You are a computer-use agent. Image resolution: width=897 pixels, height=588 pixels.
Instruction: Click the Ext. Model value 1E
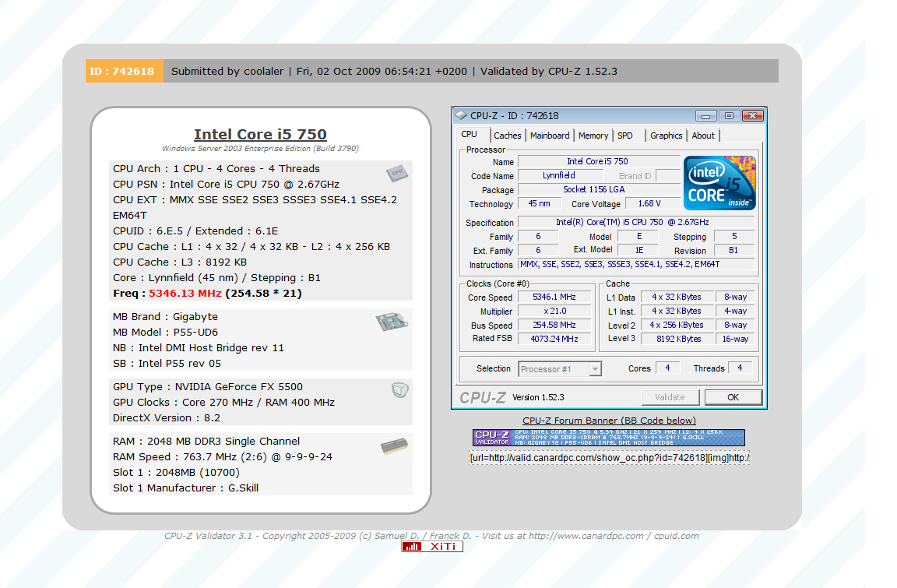[x=639, y=251]
